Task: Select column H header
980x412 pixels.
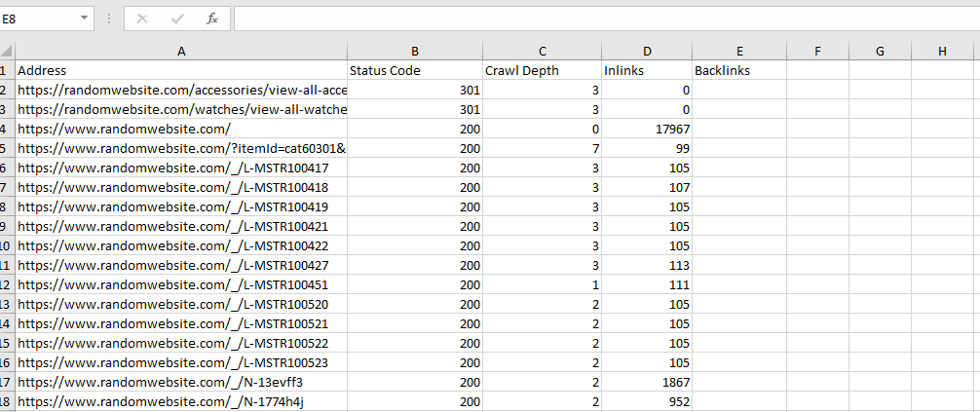Action: pyautogui.click(x=943, y=52)
